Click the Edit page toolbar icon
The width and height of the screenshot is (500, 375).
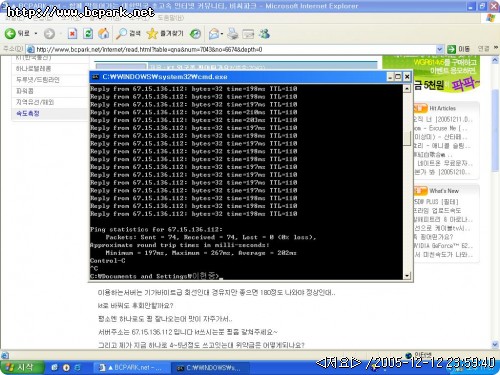248,34
